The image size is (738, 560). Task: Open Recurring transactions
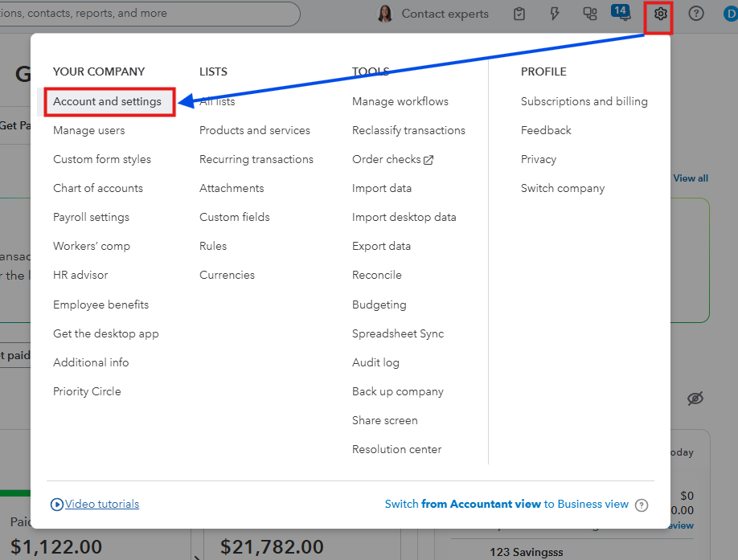coord(256,159)
